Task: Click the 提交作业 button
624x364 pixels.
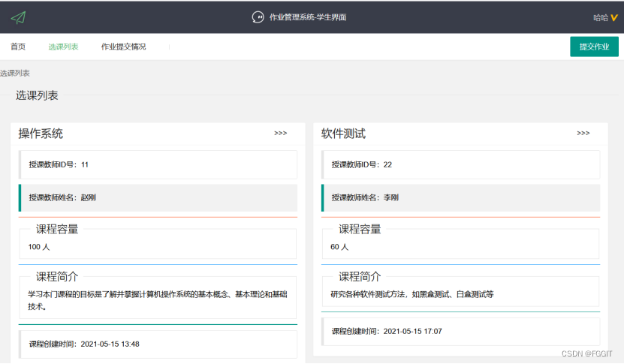Action: 594,47
